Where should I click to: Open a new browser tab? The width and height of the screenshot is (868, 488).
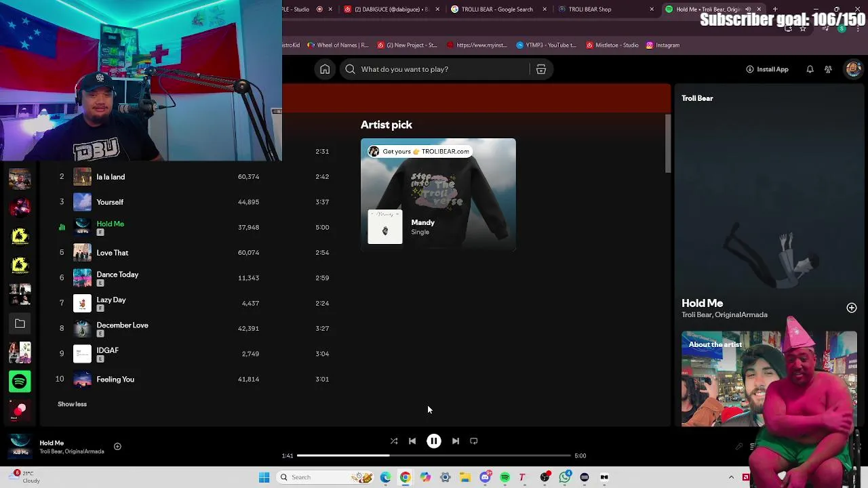(x=775, y=9)
